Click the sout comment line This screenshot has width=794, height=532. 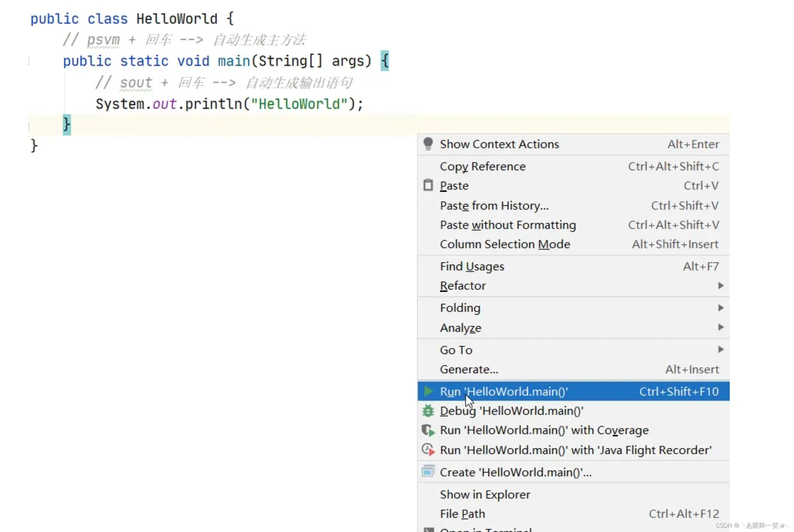click(224, 83)
